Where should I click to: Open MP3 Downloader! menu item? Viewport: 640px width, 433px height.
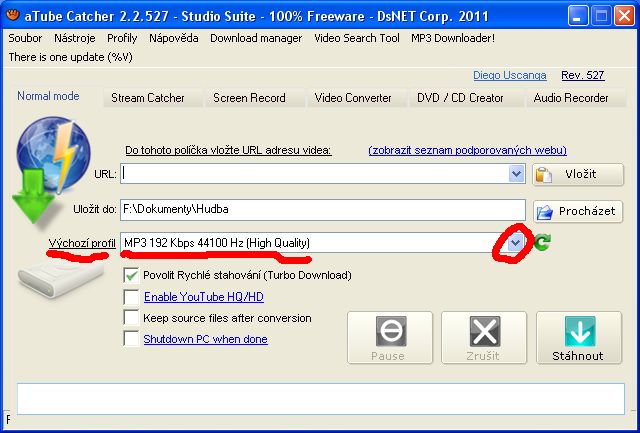click(453, 38)
